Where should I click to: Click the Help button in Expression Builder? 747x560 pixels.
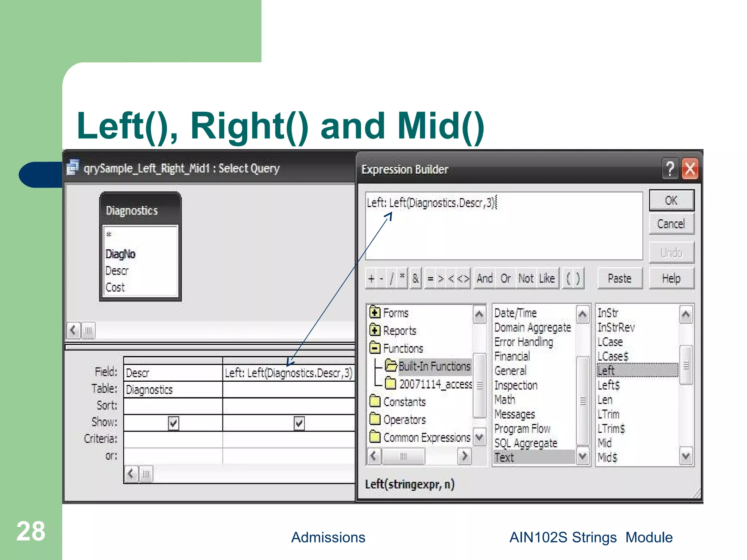click(x=671, y=279)
